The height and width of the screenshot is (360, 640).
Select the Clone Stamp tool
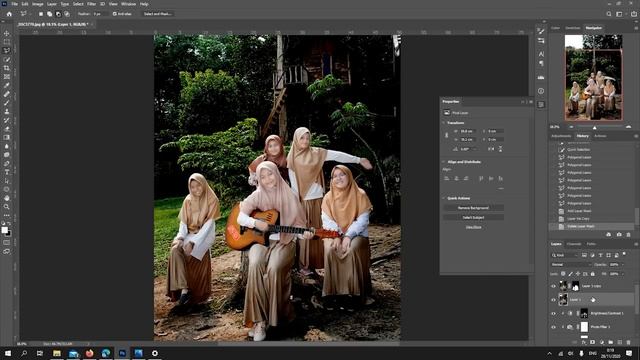(x=7, y=111)
